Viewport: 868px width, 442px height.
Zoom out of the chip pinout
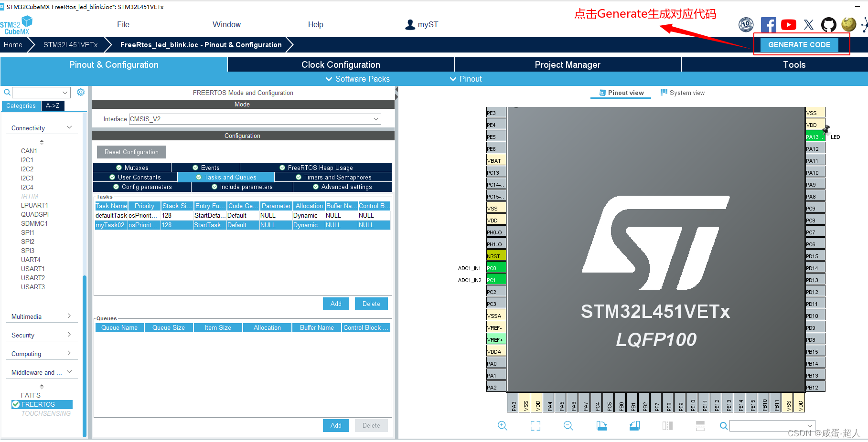click(x=568, y=425)
